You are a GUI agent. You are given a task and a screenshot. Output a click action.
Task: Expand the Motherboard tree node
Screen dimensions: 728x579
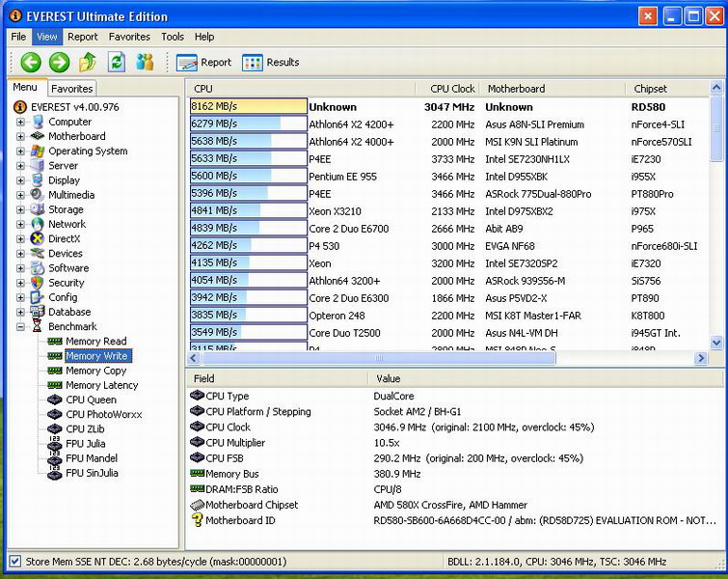(x=20, y=136)
